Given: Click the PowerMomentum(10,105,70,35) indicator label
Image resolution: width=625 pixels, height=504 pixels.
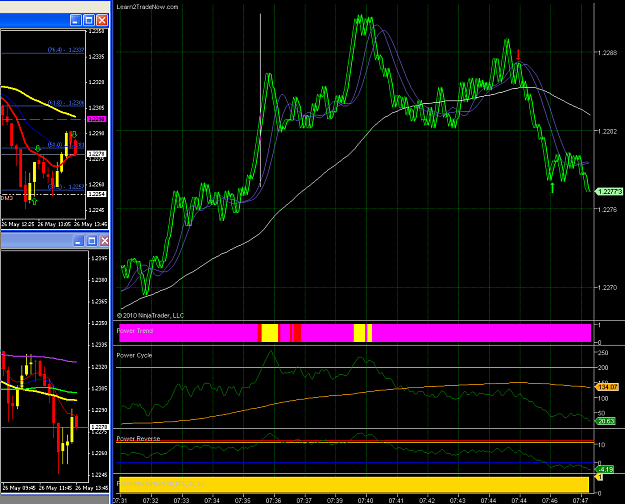Looking at the screenshot, I should click(161, 484).
